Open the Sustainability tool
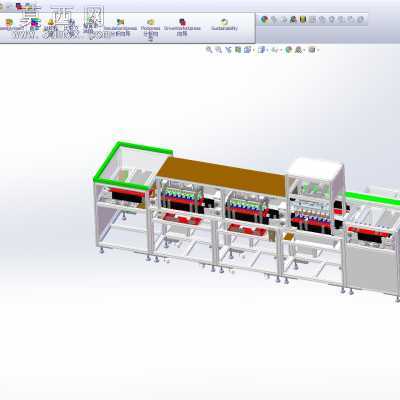Screen dimensions: 400x400 [224, 25]
